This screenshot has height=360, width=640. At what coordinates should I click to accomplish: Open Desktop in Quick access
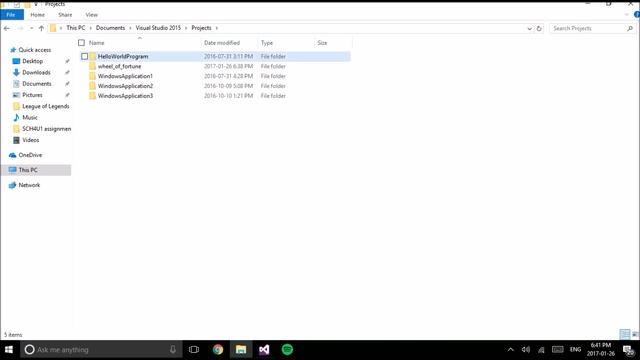click(x=32, y=61)
